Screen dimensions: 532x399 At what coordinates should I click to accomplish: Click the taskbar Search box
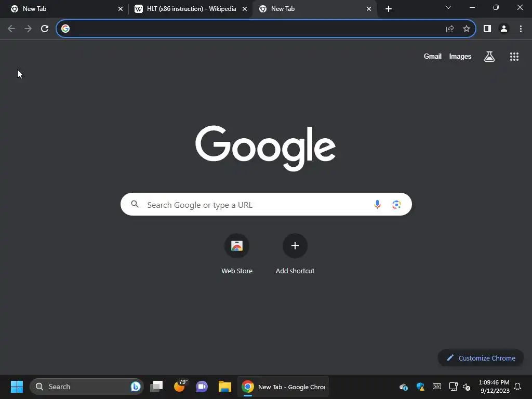point(87,387)
